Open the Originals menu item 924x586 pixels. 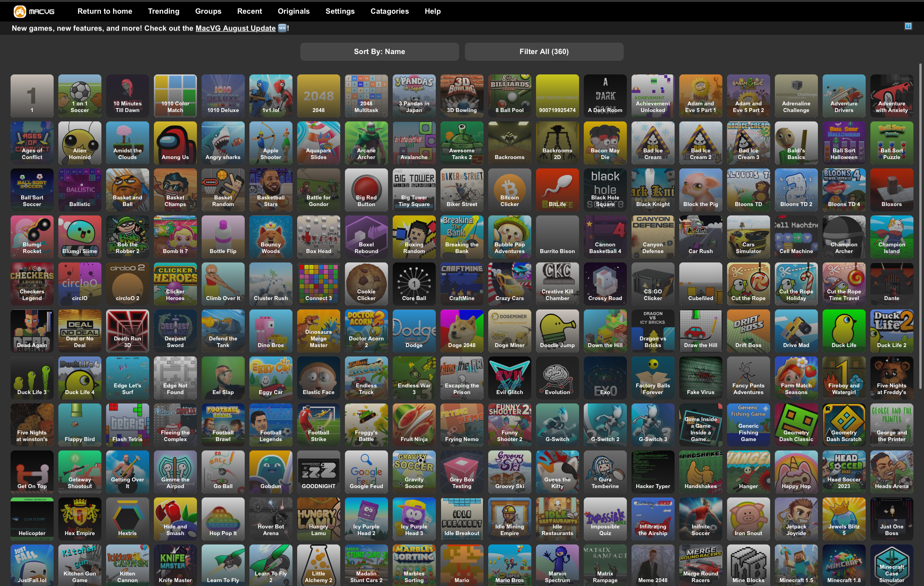tap(294, 11)
